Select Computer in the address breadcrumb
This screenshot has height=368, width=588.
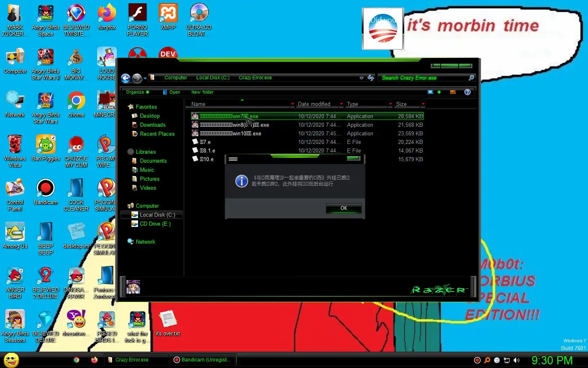click(176, 78)
